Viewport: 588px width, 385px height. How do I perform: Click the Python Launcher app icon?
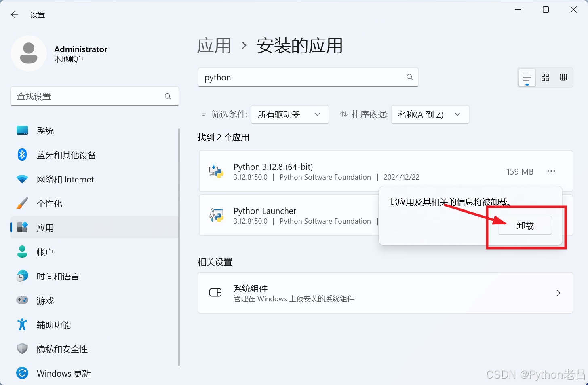coord(216,215)
